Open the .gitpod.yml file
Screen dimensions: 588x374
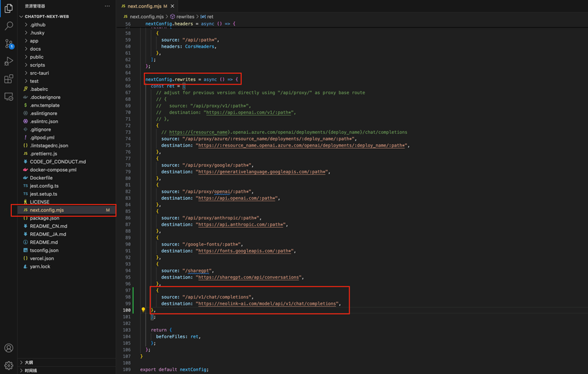42,138
